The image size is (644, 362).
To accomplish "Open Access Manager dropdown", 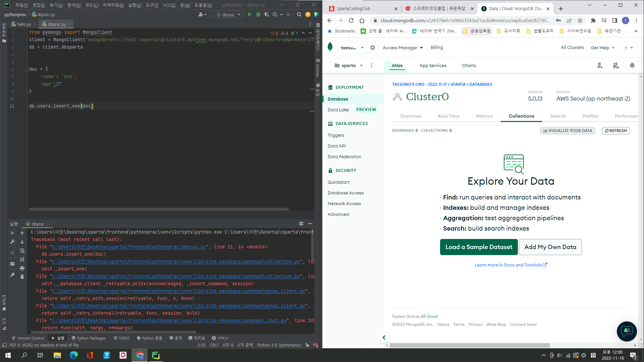I will tap(402, 48).
